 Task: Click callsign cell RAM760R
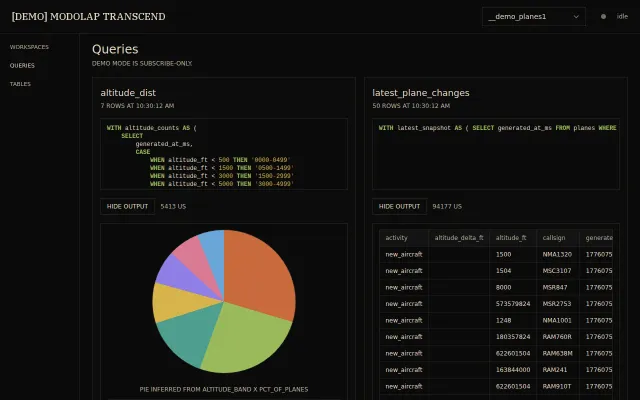557,337
